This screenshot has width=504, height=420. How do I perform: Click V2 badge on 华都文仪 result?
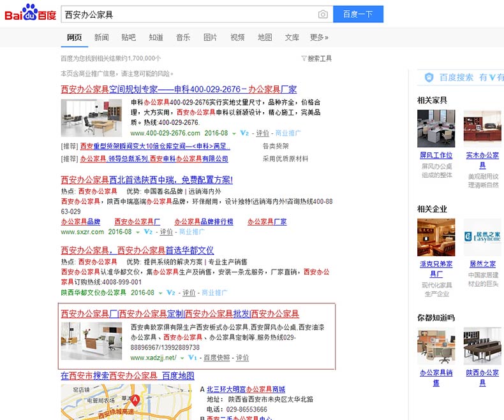click(171, 293)
